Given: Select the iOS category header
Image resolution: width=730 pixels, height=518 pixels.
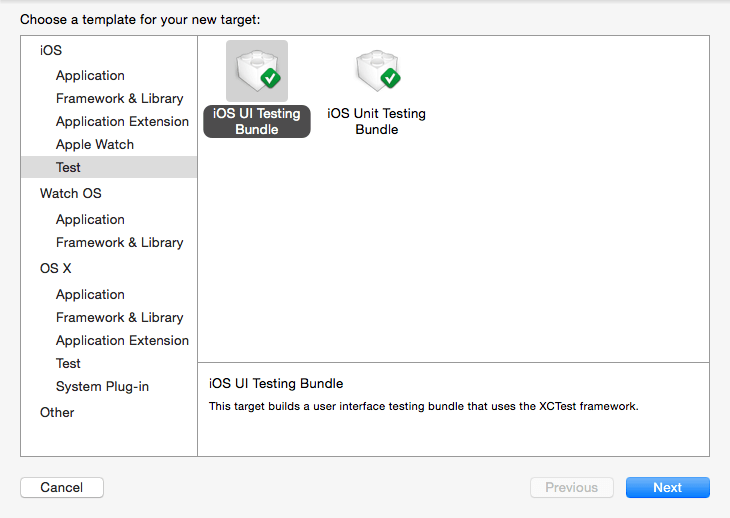Looking at the screenshot, I should click(x=51, y=50).
